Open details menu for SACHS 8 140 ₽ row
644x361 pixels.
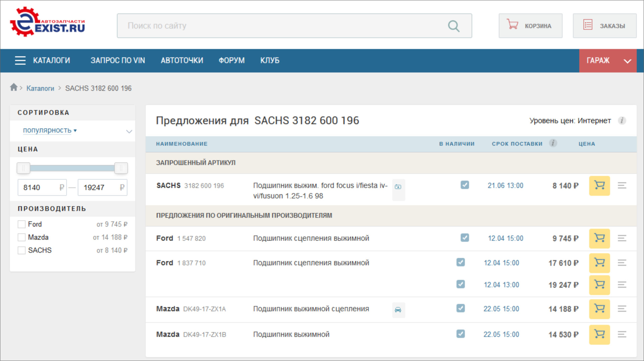tap(622, 185)
